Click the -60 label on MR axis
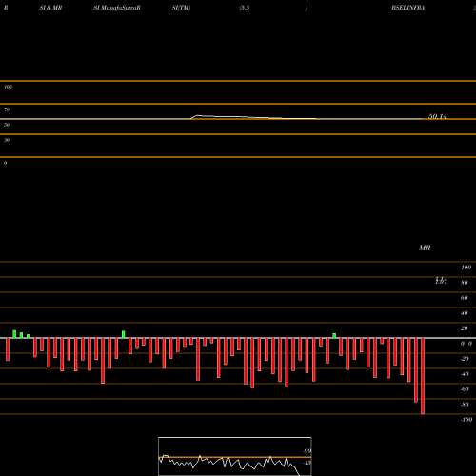 pyautogui.click(x=465, y=389)
